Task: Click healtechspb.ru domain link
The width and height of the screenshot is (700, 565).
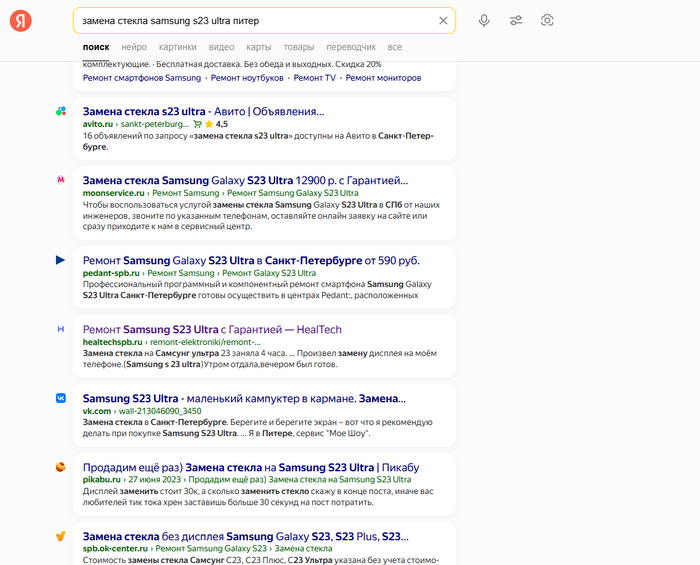Action: pyautogui.click(x=112, y=342)
